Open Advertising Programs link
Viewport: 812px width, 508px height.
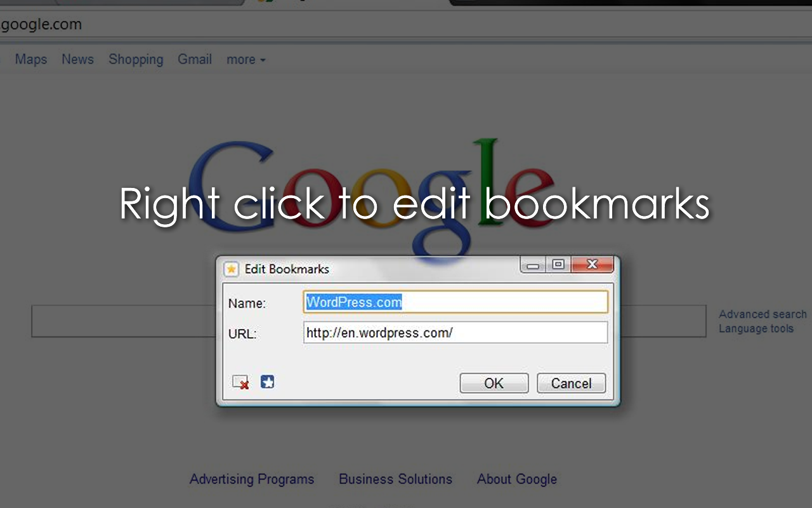pos(252,479)
